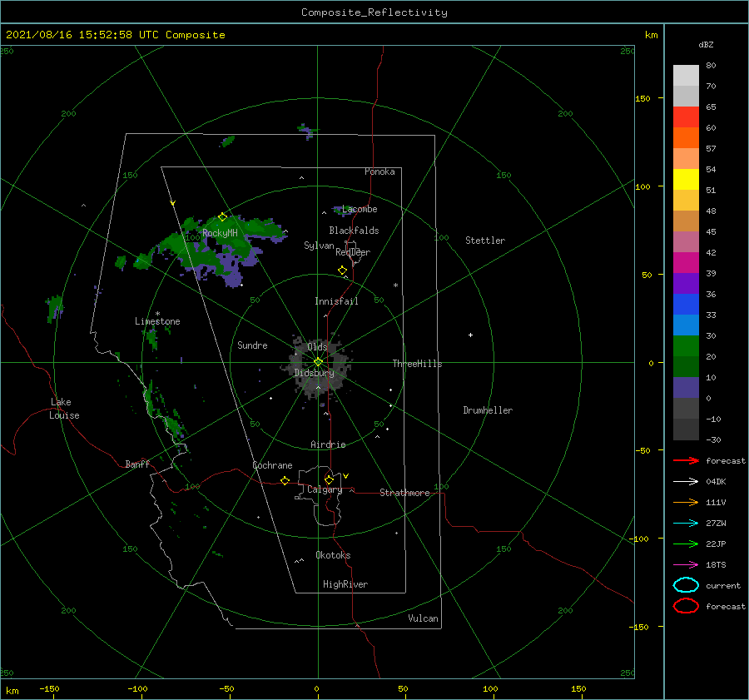Click the red forecast arrow legend icon
Image resolution: width=749 pixels, height=700 pixels.
pyautogui.click(x=686, y=460)
